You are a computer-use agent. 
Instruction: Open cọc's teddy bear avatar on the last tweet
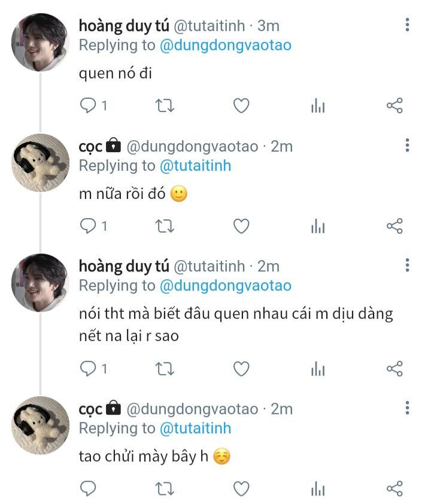(40, 424)
